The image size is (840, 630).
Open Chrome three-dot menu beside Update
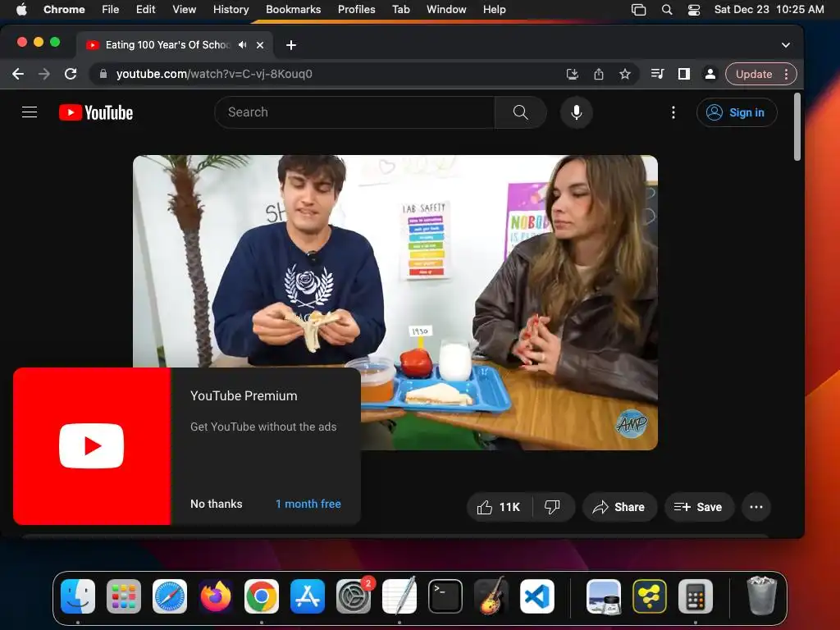tap(787, 74)
